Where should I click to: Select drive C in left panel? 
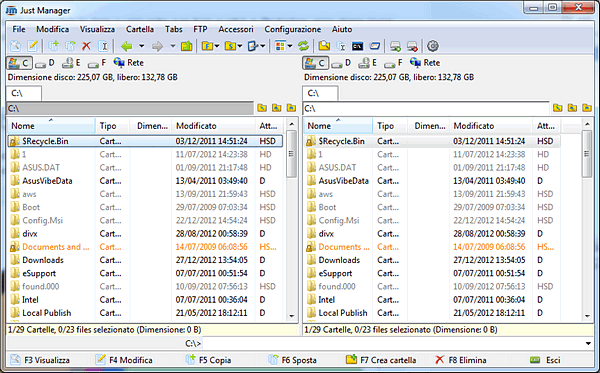point(19,63)
